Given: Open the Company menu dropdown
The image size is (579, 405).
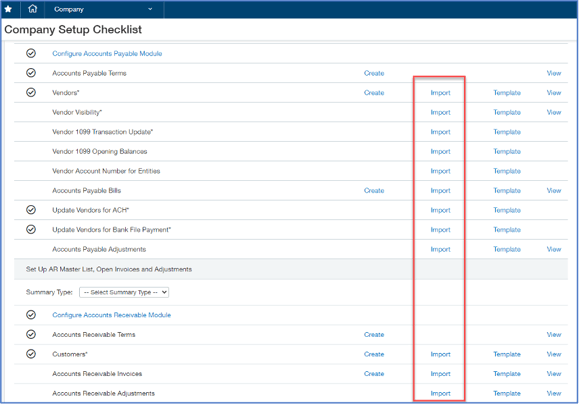Looking at the screenshot, I should [x=103, y=9].
